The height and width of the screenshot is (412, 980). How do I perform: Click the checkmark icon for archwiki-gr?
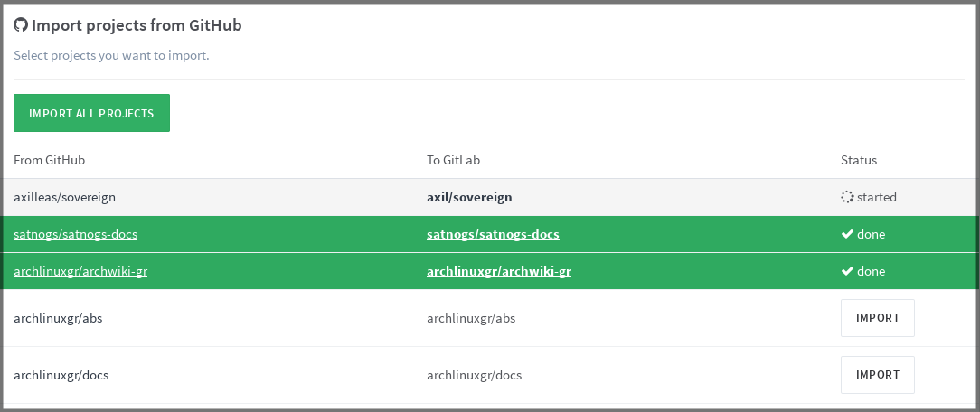(x=847, y=271)
